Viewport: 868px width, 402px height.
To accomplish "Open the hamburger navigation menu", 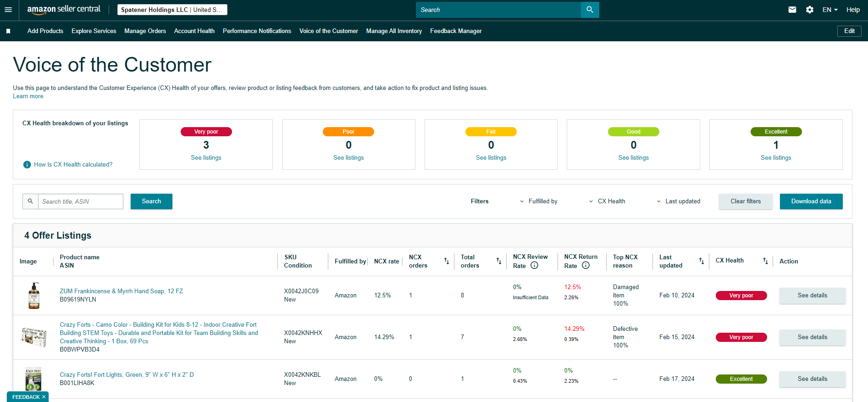I will [x=8, y=10].
